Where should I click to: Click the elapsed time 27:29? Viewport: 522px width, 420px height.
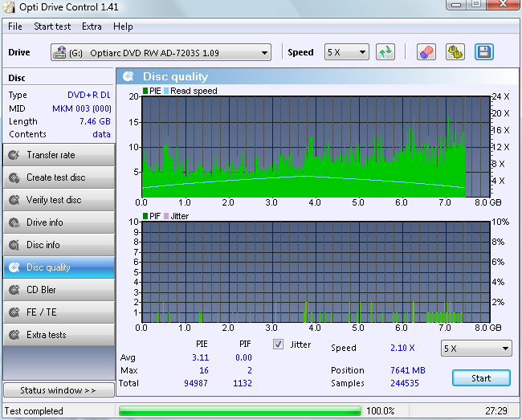[x=496, y=411]
